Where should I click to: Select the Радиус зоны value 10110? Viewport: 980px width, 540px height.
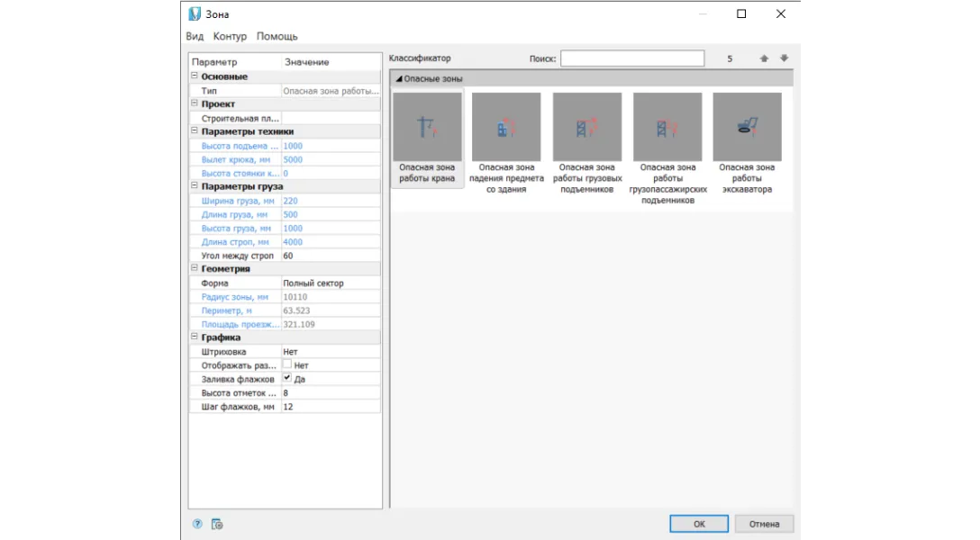tap(331, 296)
